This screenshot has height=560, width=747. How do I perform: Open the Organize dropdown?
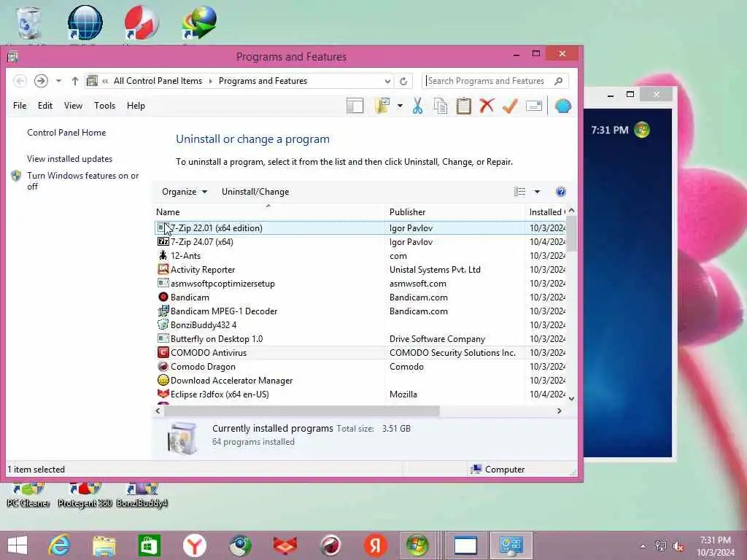point(185,192)
